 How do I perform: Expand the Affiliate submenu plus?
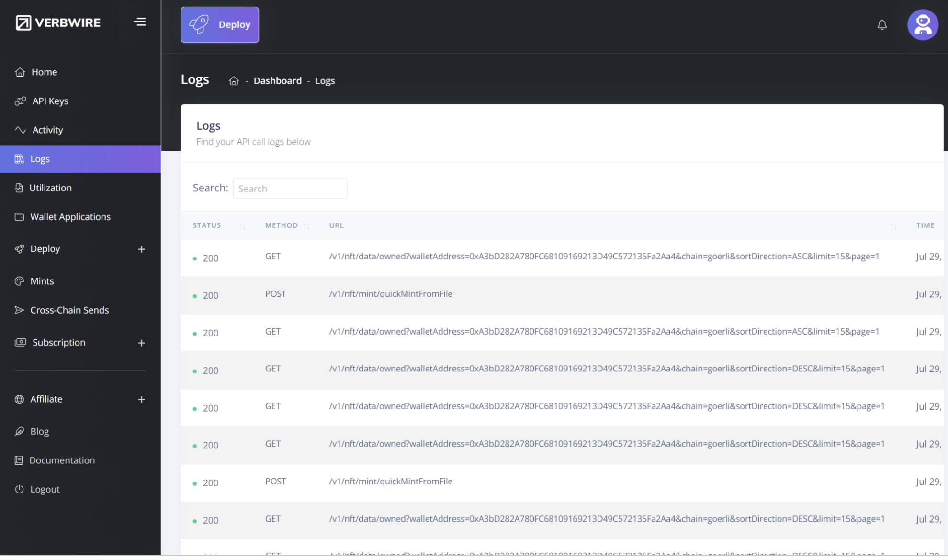click(x=141, y=400)
